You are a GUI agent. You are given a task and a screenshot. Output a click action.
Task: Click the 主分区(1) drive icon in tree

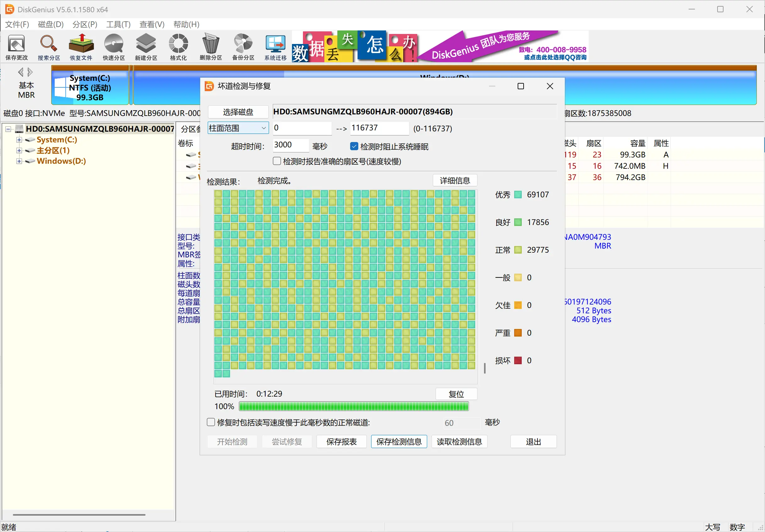pyautogui.click(x=30, y=150)
